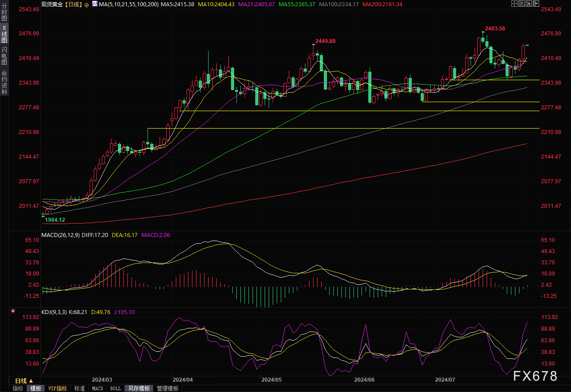The height and width of the screenshot is (392, 571).
Task: Click the 管理模板 button
Action: pyautogui.click(x=167, y=388)
